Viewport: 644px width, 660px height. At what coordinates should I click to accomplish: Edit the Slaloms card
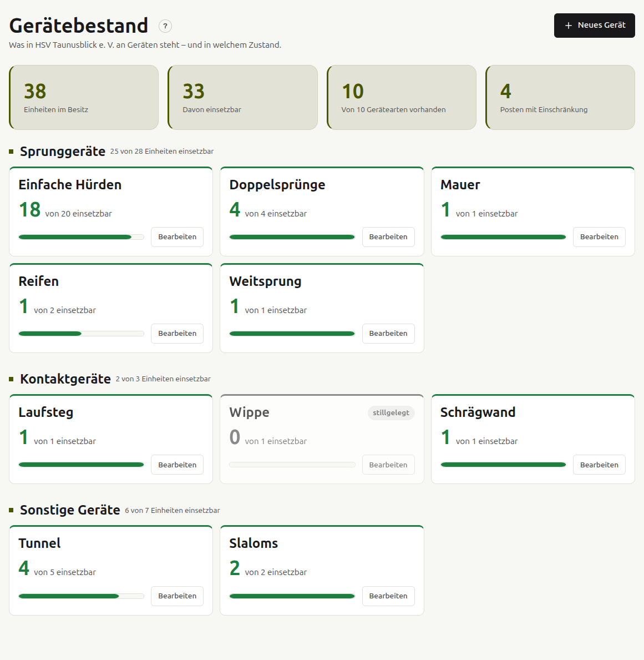(388, 596)
